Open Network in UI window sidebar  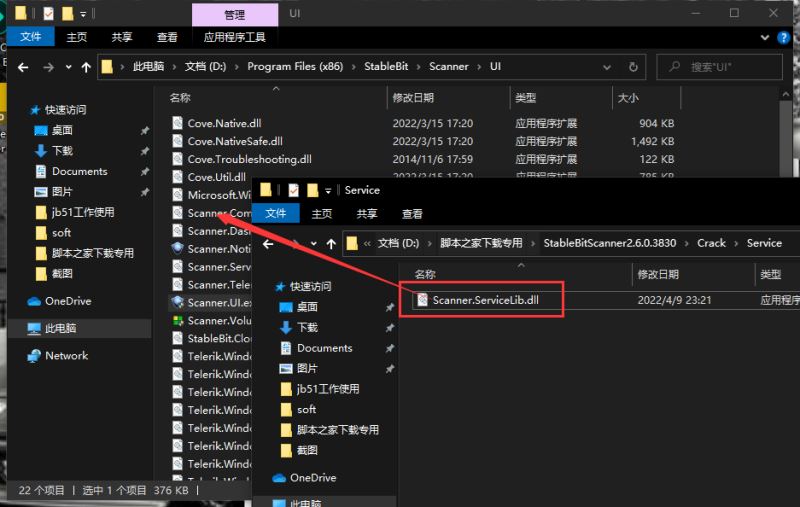(x=66, y=356)
